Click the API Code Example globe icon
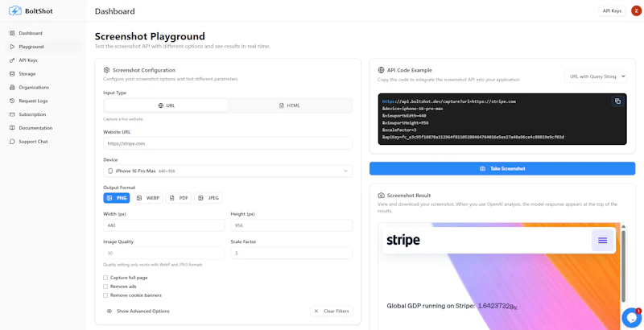The width and height of the screenshot is (644, 330). [x=381, y=70]
